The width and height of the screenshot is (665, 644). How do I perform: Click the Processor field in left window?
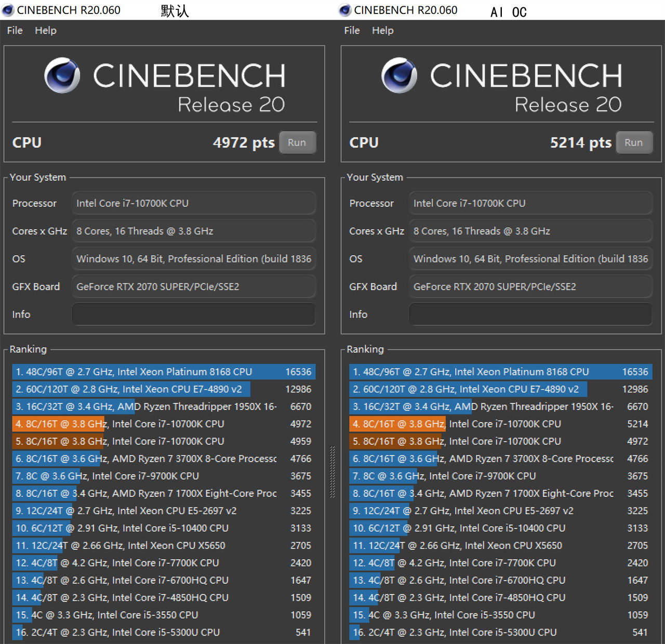coord(193,203)
